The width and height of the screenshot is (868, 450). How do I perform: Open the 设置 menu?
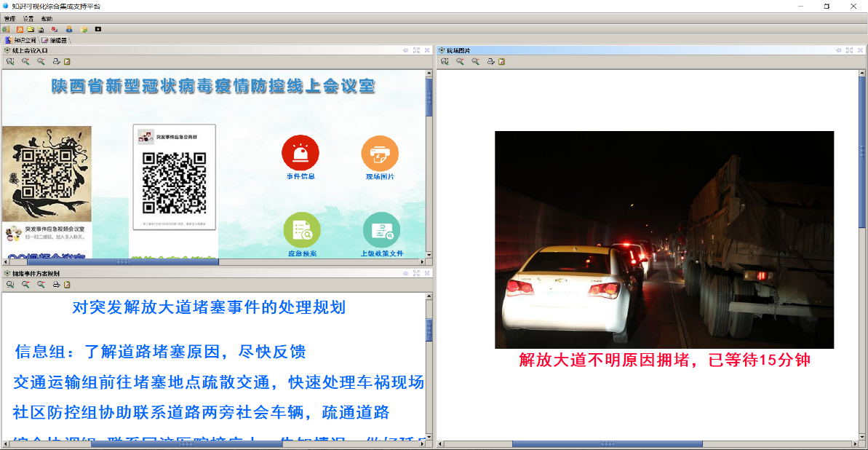28,19
